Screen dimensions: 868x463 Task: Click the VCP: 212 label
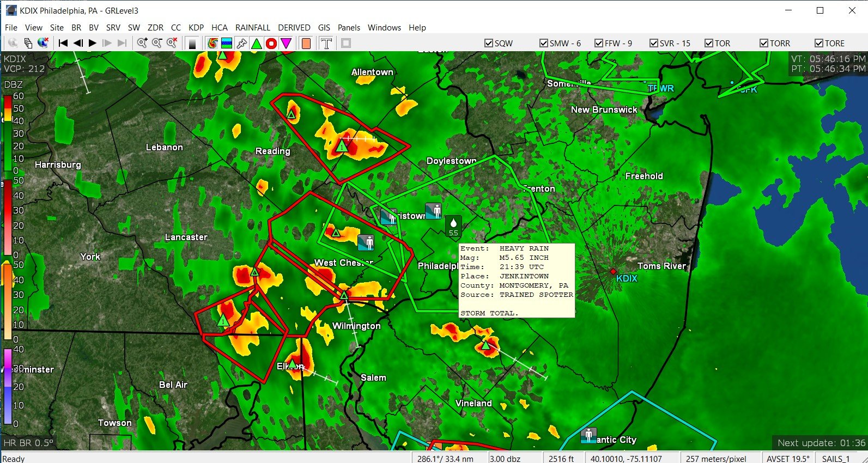click(25, 69)
